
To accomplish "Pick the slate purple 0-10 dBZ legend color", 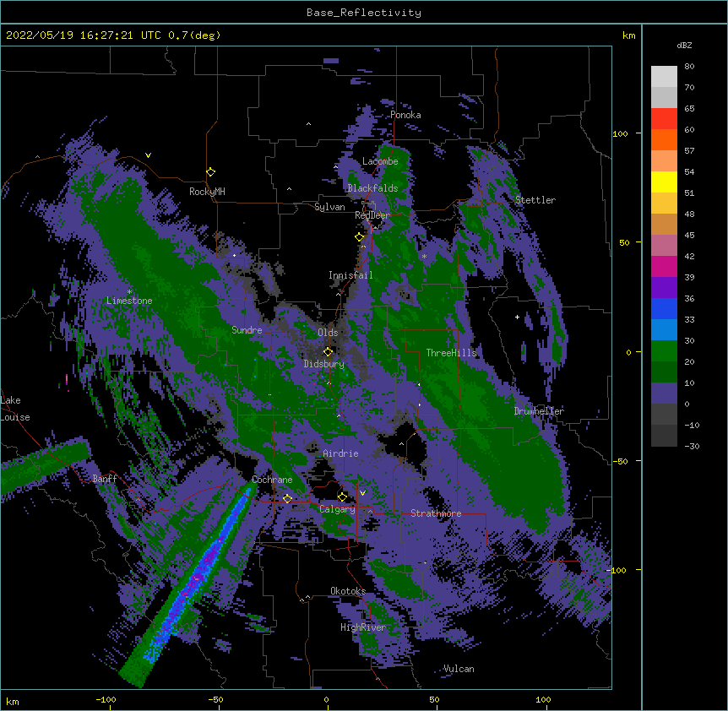I will [664, 393].
